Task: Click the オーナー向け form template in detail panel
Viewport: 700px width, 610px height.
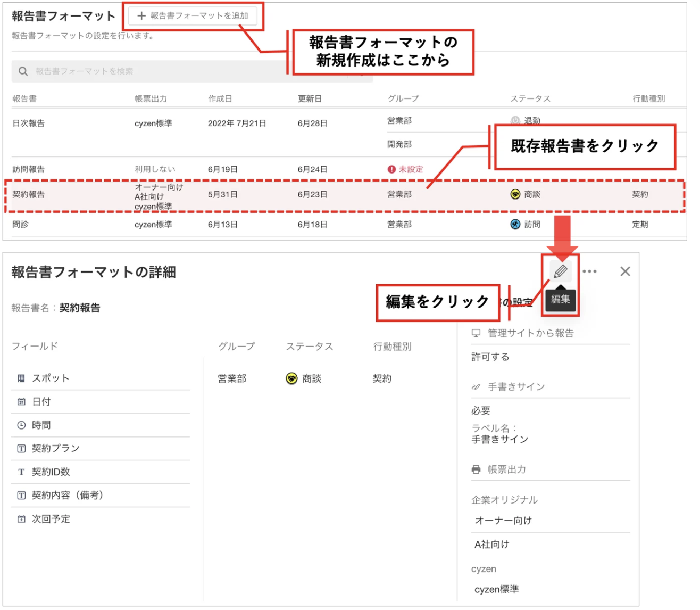Action: [x=503, y=521]
